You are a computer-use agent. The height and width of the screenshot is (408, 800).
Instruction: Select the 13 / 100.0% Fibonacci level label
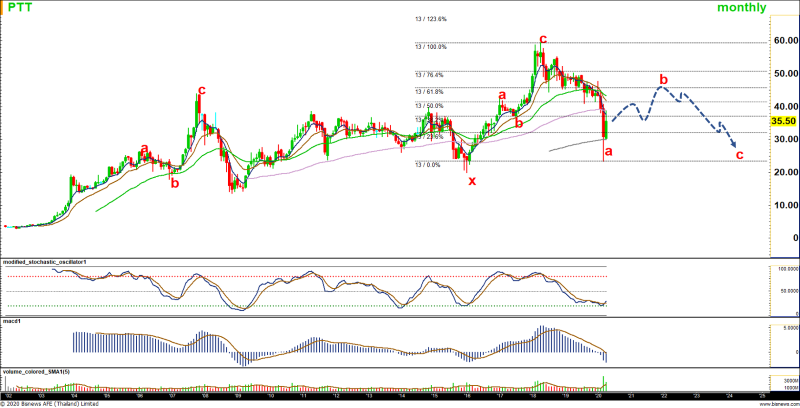pos(431,46)
